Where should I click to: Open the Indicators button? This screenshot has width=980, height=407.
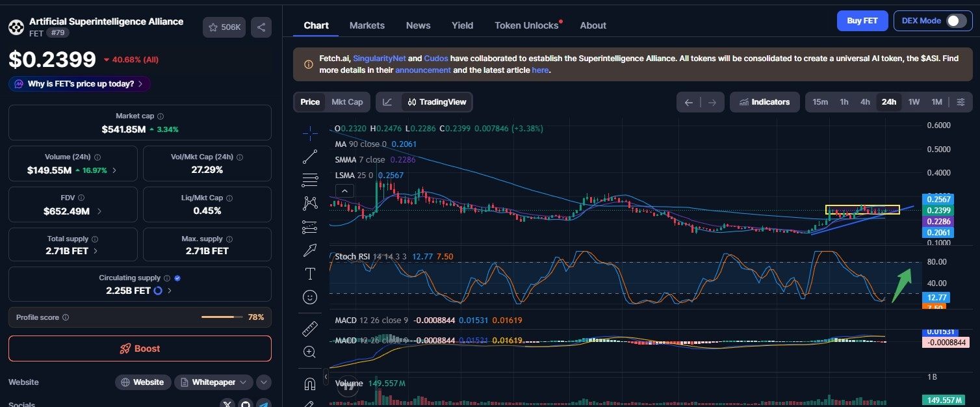tap(764, 102)
